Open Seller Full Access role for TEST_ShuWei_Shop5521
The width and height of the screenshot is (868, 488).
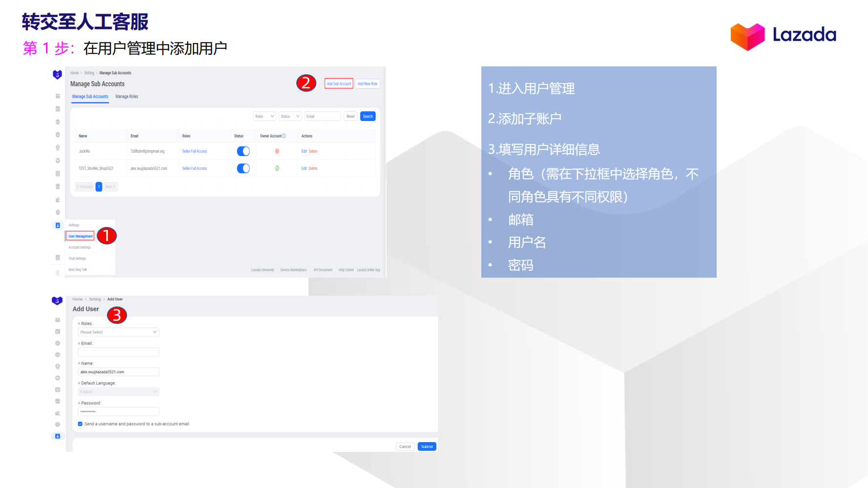194,168
